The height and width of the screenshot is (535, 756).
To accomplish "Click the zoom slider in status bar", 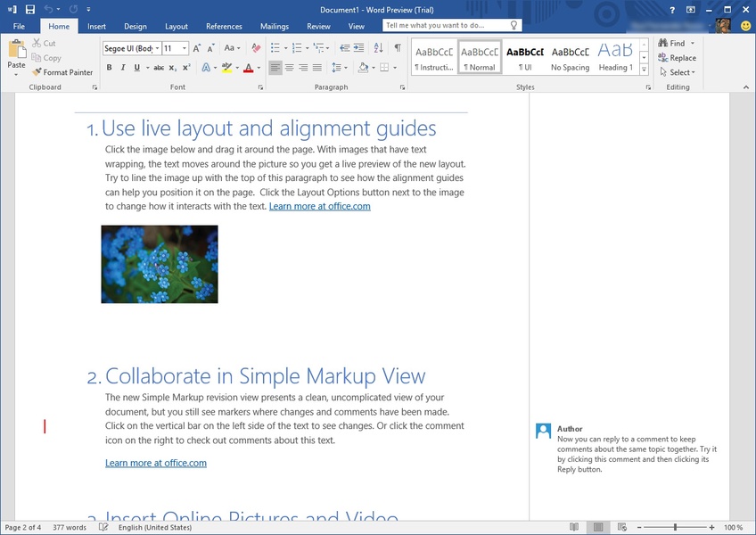I will [676, 528].
